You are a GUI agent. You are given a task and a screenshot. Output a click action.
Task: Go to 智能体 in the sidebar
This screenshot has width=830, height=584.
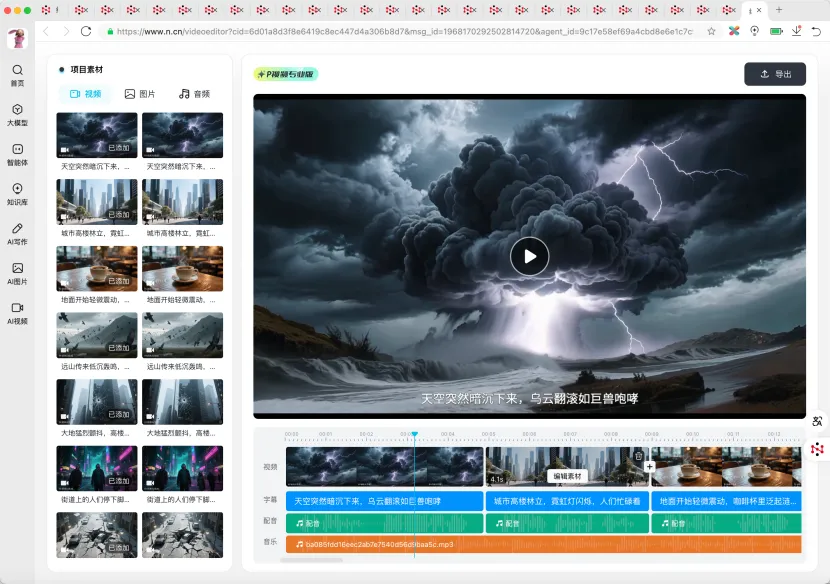tap(17, 150)
